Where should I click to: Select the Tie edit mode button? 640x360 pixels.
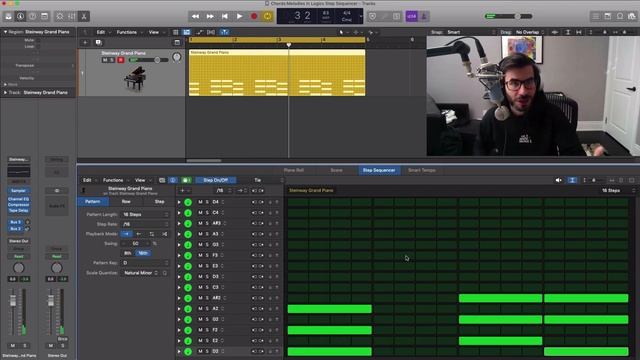coord(258,180)
